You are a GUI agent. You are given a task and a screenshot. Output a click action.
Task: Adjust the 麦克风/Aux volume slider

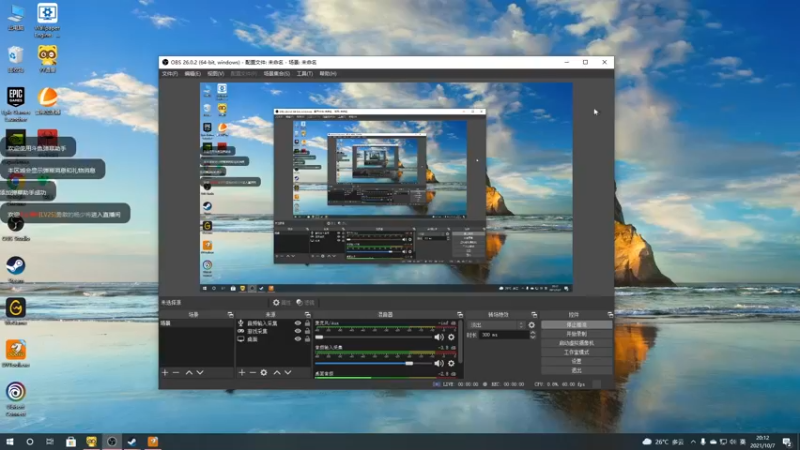373,337
